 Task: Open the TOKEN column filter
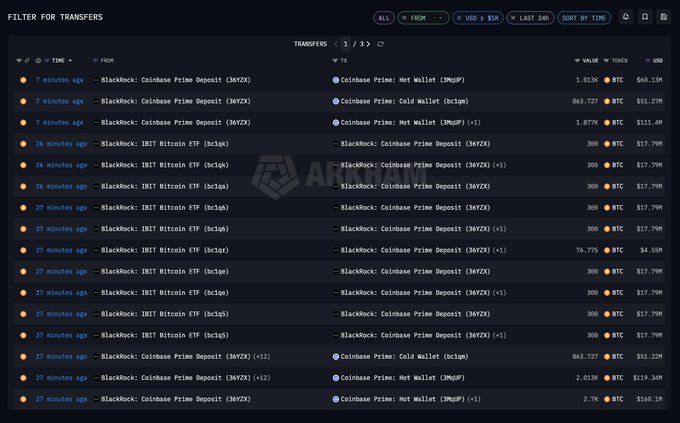click(x=606, y=60)
